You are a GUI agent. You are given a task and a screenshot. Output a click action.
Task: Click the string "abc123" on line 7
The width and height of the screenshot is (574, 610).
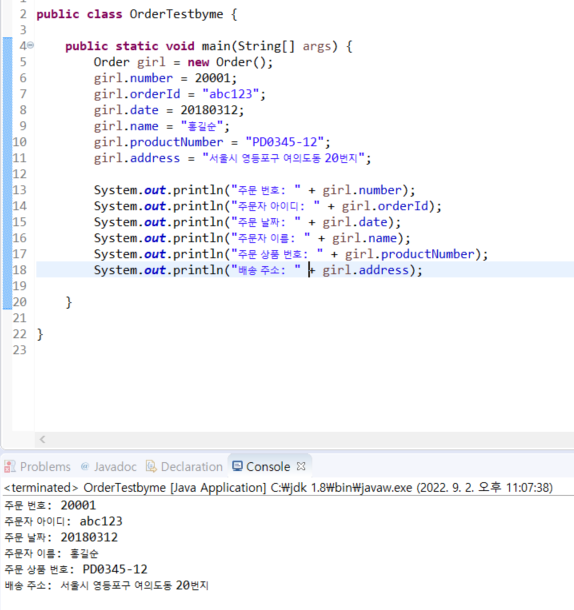(x=230, y=94)
